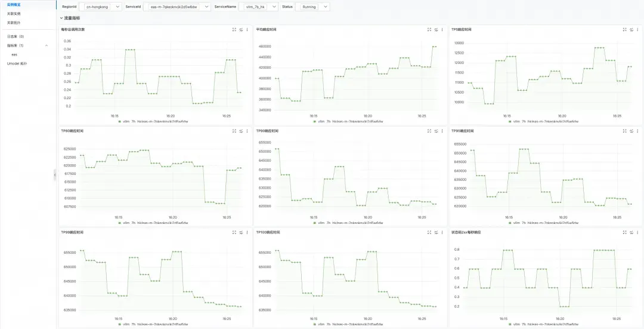This screenshot has height=329, width=644.
Task: Toggle vllm_7b_hk legend series in TP99响应时间 chart
Action: (153, 324)
